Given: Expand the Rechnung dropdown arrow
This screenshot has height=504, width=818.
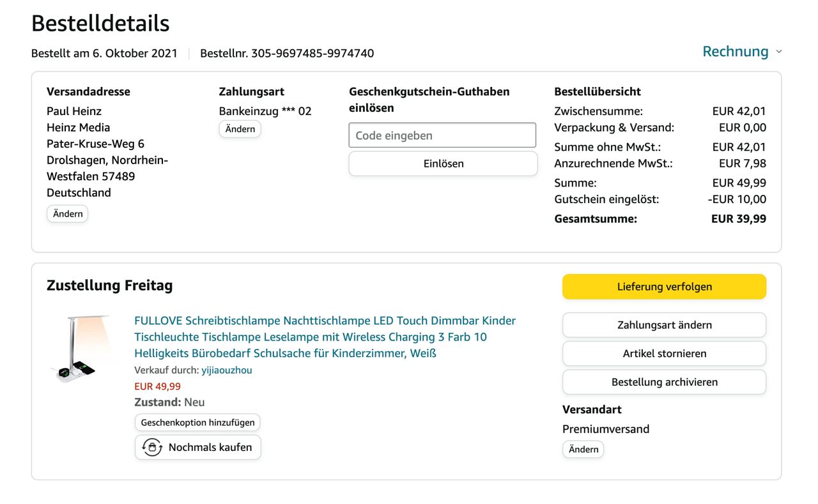Looking at the screenshot, I should tap(778, 52).
